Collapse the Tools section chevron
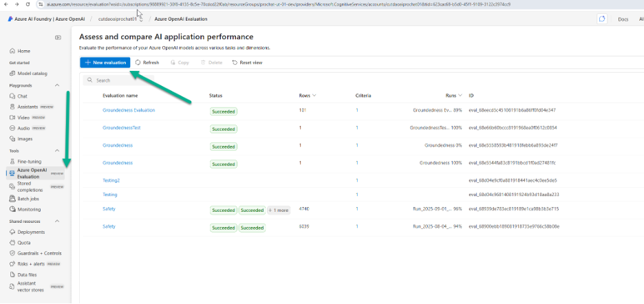644x304 pixels. pos(56,151)
